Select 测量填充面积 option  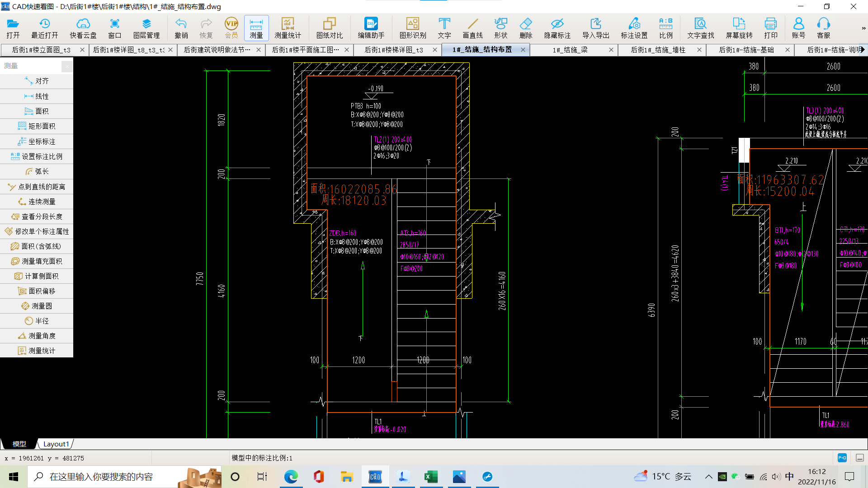click(37, 261)
